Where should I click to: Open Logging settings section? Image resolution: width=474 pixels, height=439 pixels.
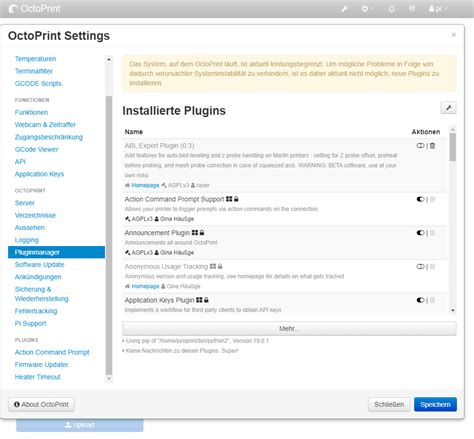[x=27, y=240]
